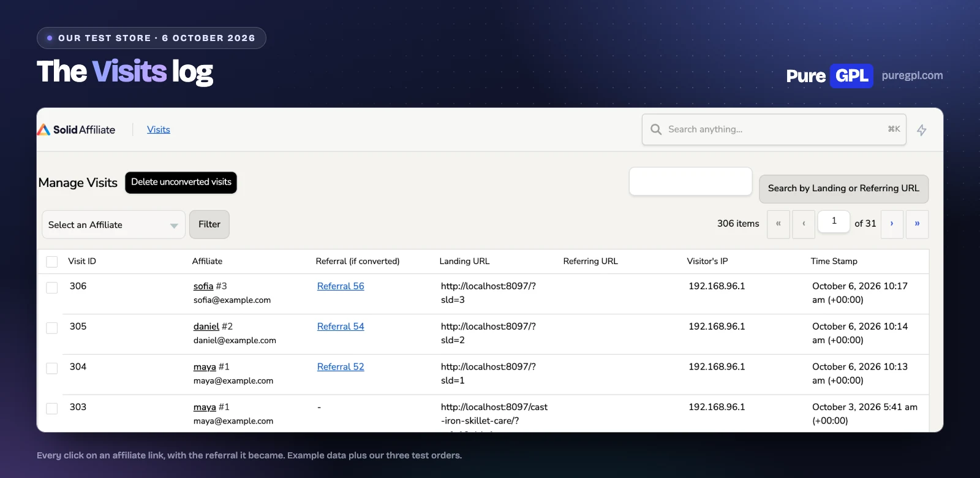980x478 pixels.
Task: Toggle the select-all checkbox in the table header
Action: (x=52, y=262)
